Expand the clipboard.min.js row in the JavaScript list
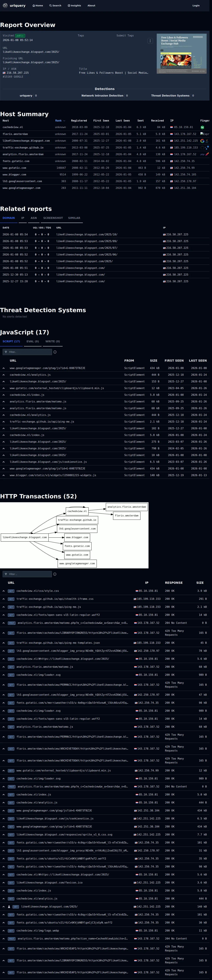Viewport: 212px width, 980px height. 4,388
